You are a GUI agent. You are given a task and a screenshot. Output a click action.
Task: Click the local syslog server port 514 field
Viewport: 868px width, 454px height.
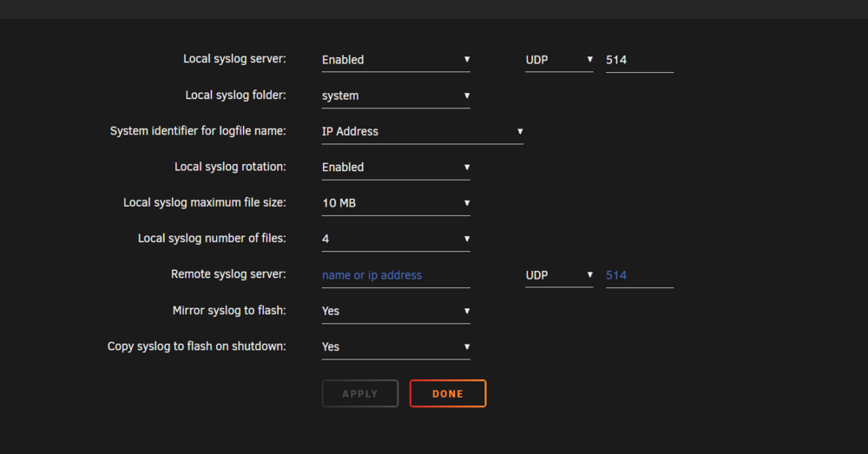pos(640,60)
